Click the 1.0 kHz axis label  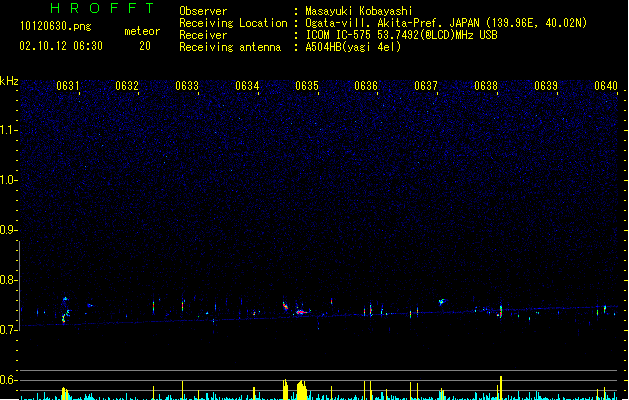pyautogui.click(x=8, y=180)
